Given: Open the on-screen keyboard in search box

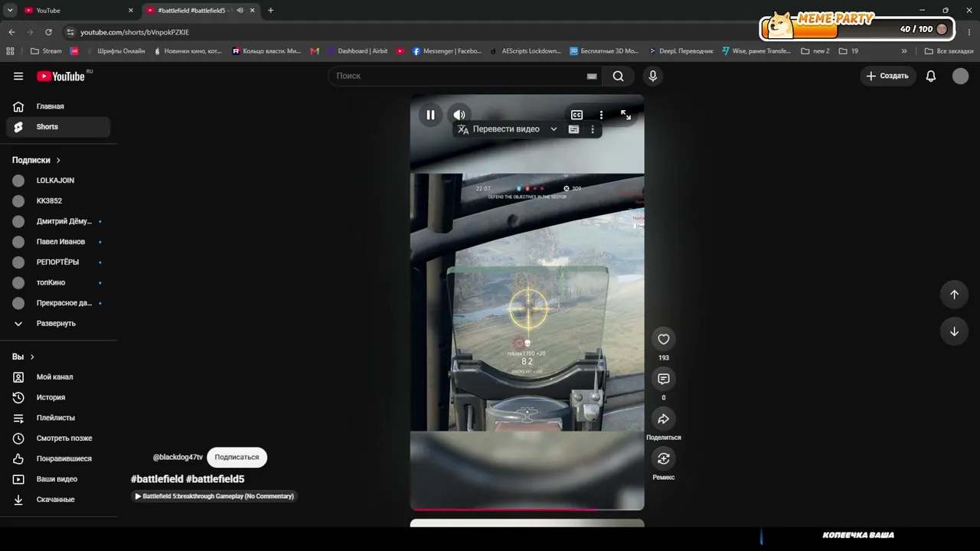Looking at the screenshot, I should coord(591,76).
